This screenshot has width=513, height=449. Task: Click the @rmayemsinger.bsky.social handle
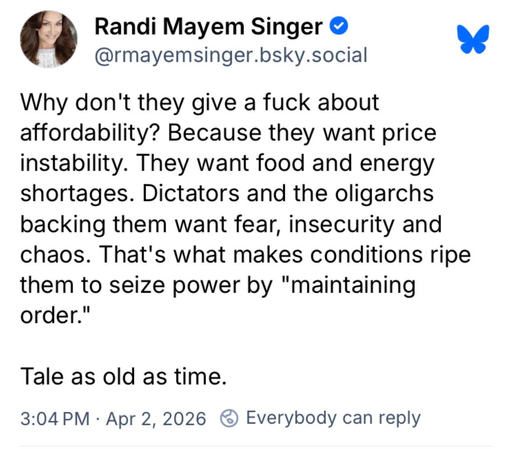tap(231, 55)
